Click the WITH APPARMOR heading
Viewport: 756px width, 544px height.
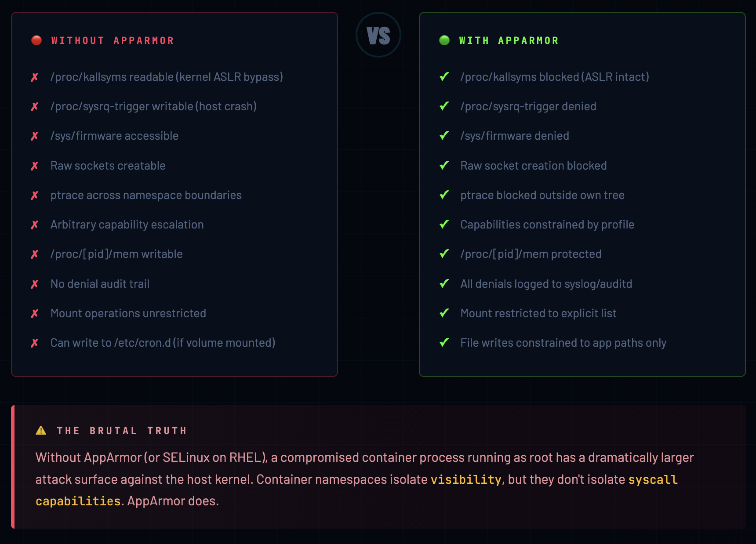tap(509, 40)
